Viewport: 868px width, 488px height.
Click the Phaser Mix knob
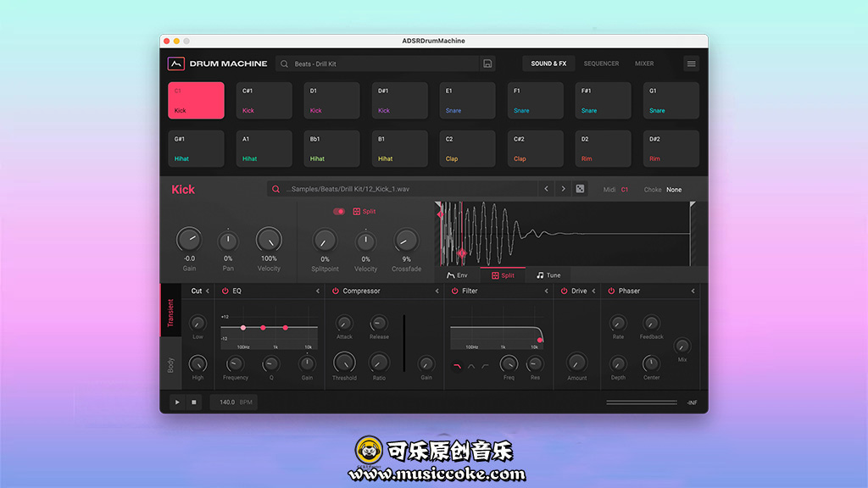pyautogui.click(x=682, y=347)
